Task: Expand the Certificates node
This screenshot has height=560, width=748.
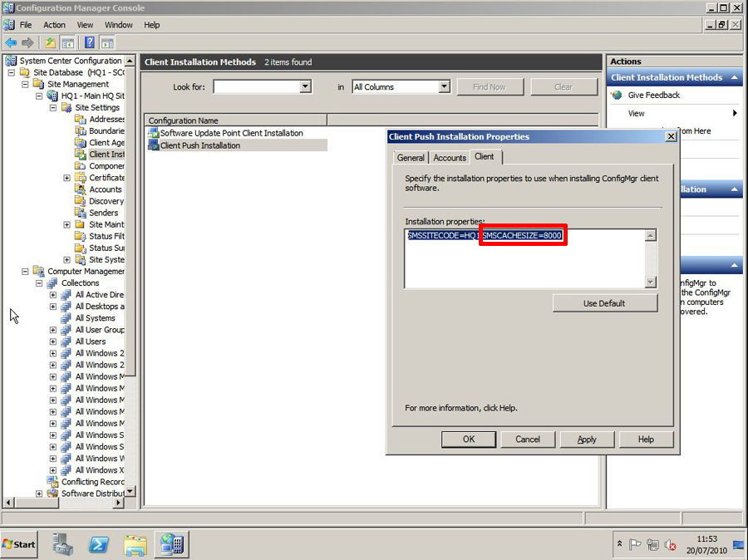Action: (66, 178)
